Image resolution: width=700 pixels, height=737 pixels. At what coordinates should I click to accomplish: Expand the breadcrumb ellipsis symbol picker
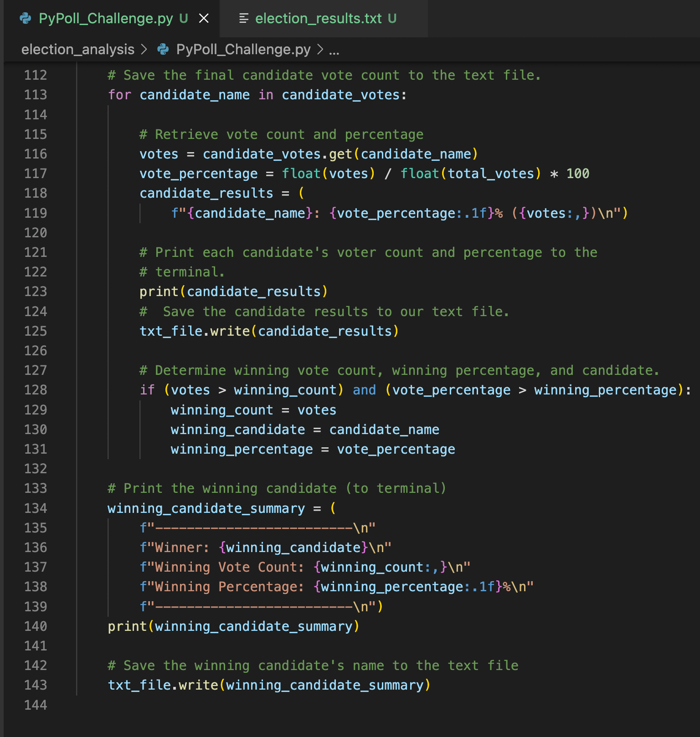coord(334,50)
